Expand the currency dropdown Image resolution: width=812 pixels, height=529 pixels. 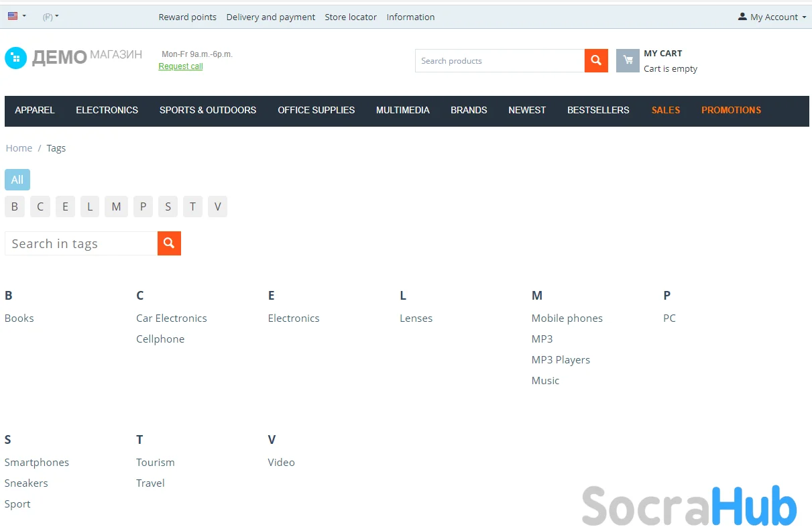[x=50, y=17]
